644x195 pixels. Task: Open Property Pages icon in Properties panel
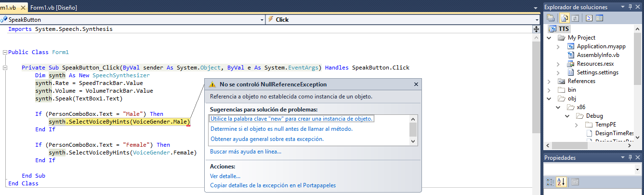point(575,182)
